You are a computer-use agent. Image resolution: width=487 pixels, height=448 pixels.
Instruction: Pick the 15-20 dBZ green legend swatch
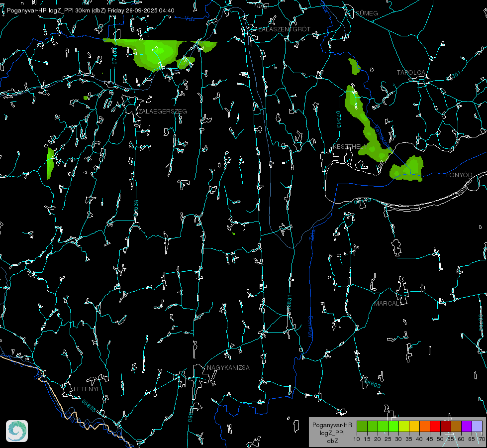pos(373,426)
